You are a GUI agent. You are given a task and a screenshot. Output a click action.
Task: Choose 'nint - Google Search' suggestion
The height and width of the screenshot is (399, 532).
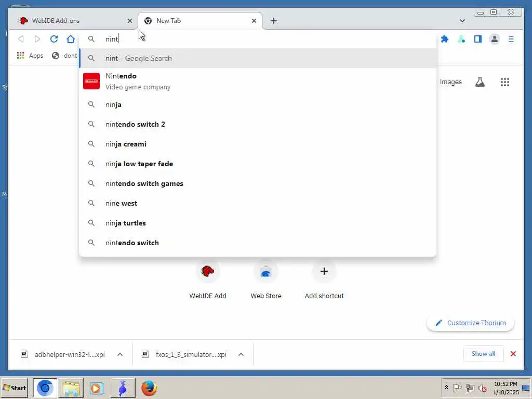(x=258, y=58)
